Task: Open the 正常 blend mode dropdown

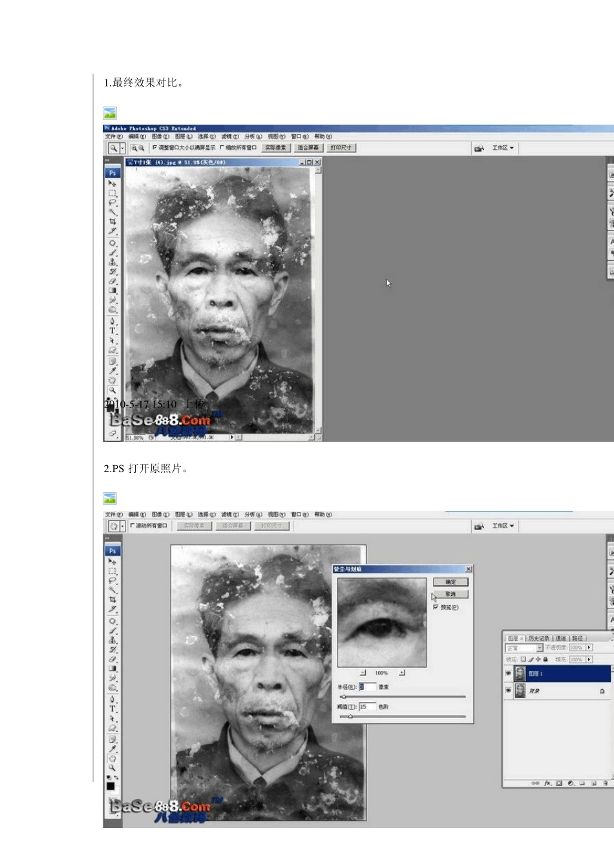Action: click(524, 648)
